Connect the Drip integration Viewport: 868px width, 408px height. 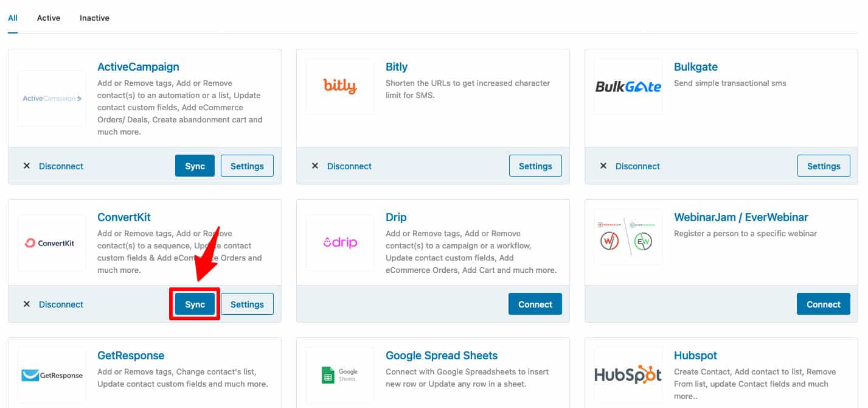click(535, 303)
